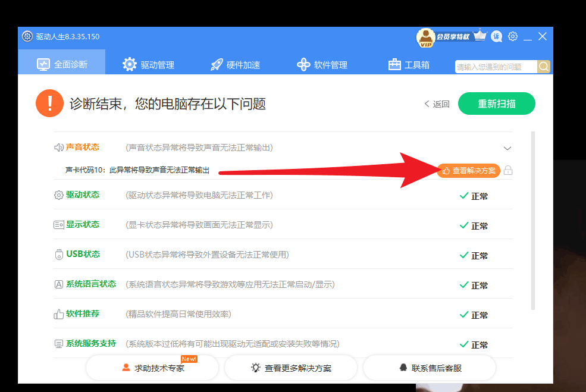Switch to the 全面诊断 tab
Screen dimensions: 586x392
[x=62, y=62]
